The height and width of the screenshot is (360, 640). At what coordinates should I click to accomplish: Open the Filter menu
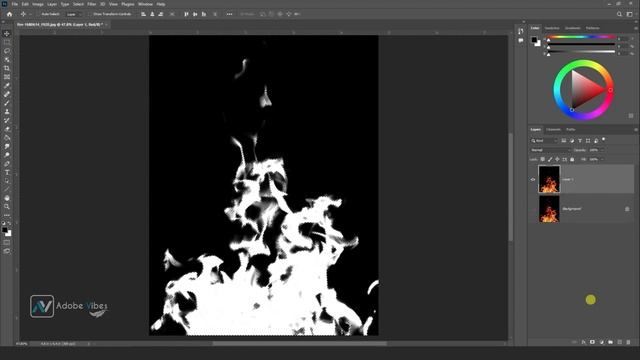[x=91, y=4]
